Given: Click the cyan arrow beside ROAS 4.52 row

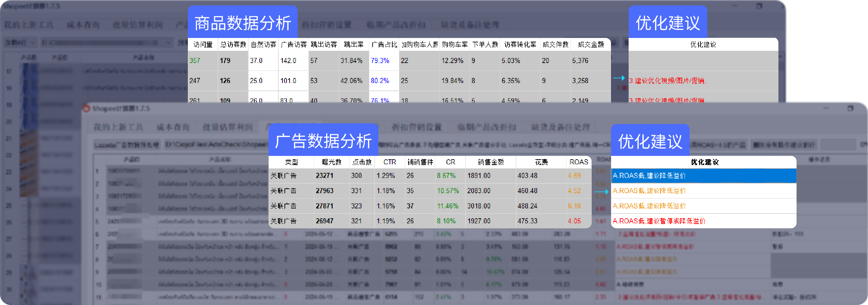Looking at the screenshot, I should pyautogui.click(x=602, y=192).
